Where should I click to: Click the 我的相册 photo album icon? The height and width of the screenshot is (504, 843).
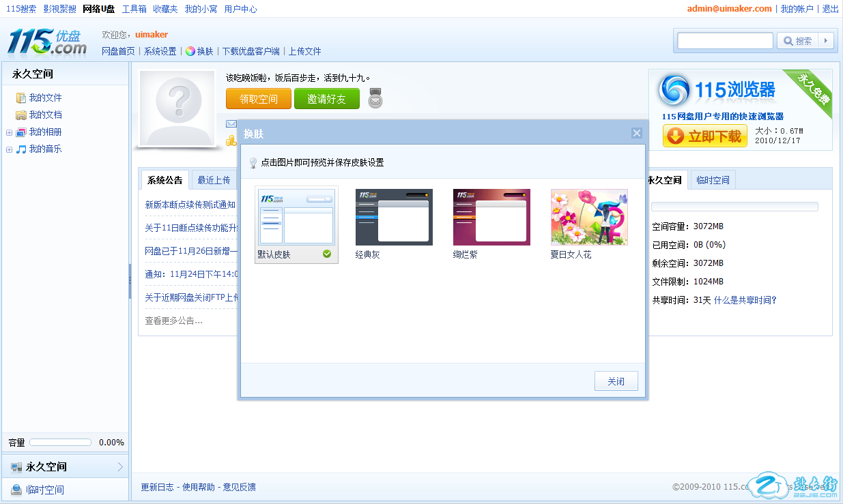point(21,132)
